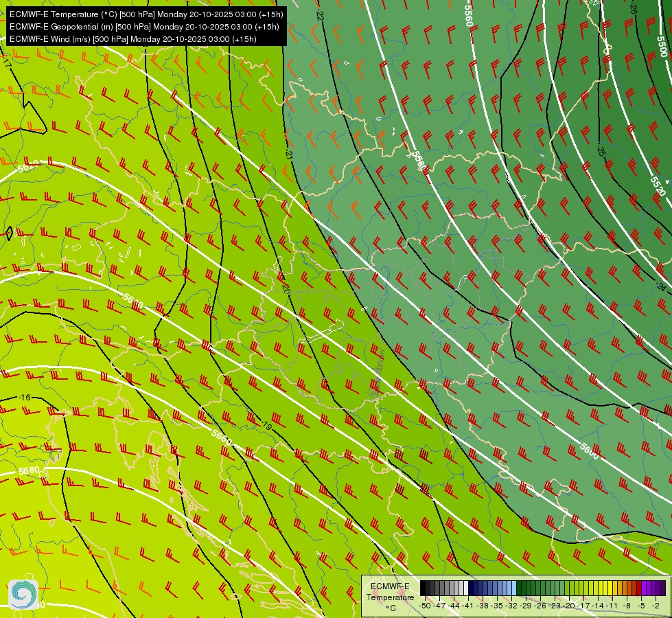Image resolution: width=672 pixels, height=618 pixels.
Task: Click the -5 legend tick value
Action: (x=641, y=606)
